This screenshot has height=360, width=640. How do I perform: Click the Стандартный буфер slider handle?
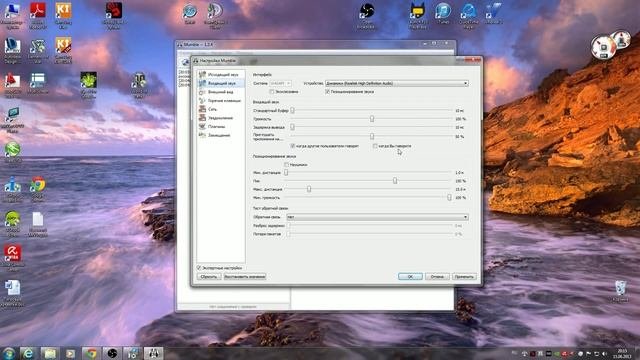(292, 111)
